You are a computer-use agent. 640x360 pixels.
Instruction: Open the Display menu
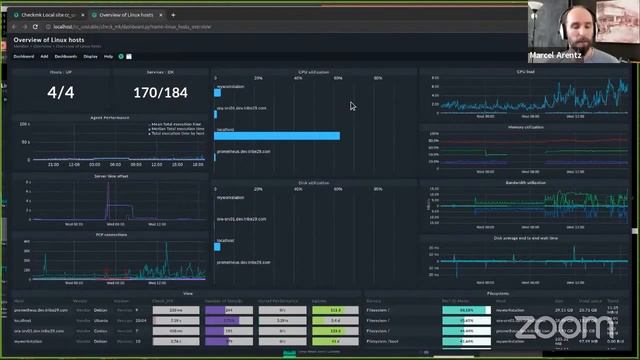pos(91,57)
